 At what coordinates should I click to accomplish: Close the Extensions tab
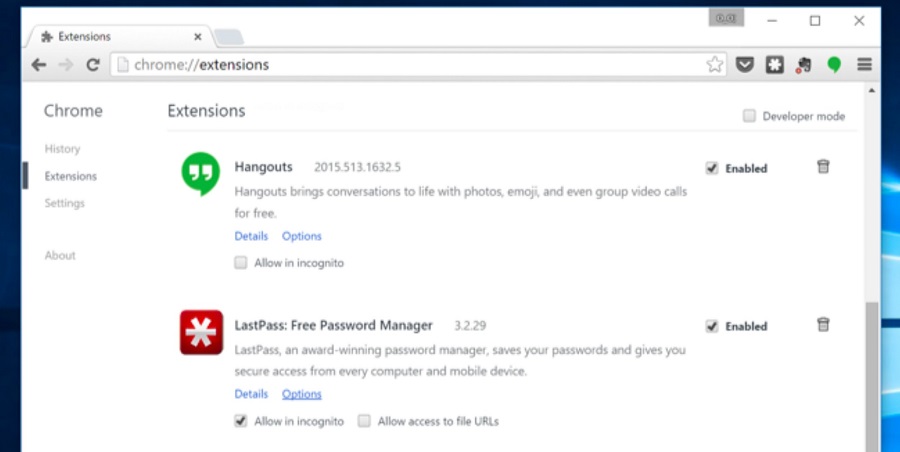pyautogui.click(x=197, y=37)
